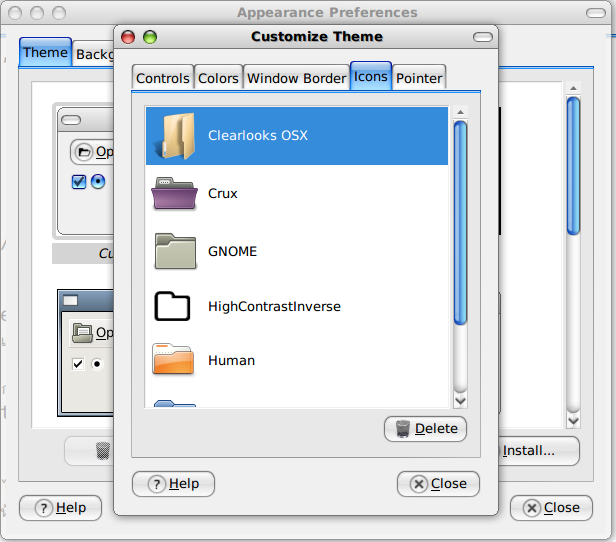The image size is (616, 542).
Task: Open the Pointer tab
Action: point(419,78)
